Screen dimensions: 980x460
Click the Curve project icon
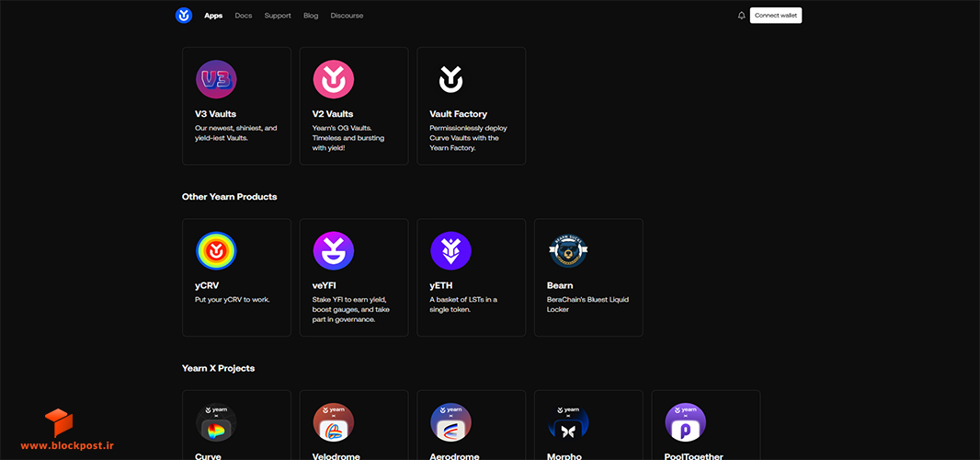click(x=216, y=422)
